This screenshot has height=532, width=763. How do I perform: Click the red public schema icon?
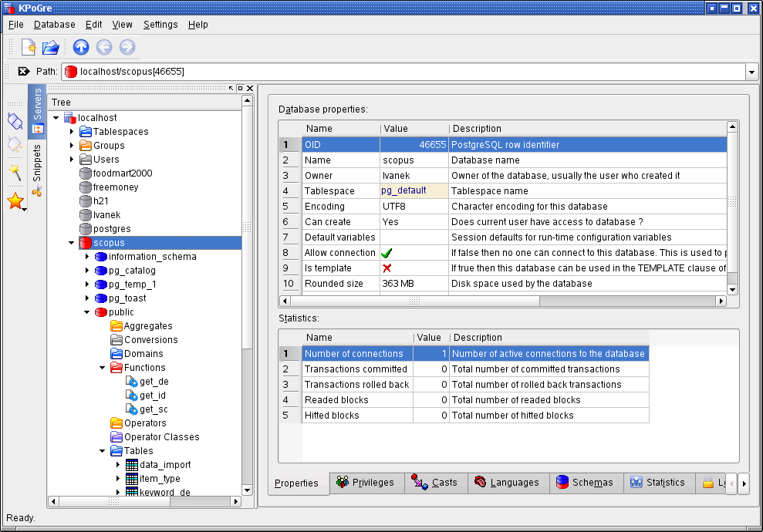point(101,312)
